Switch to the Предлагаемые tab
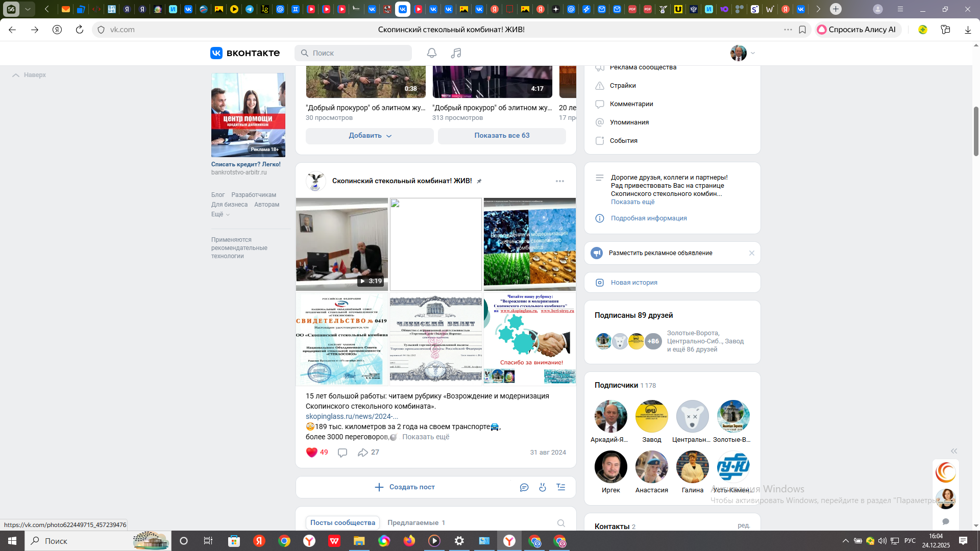The image size is (980, 551). click(x=415, y=522)
